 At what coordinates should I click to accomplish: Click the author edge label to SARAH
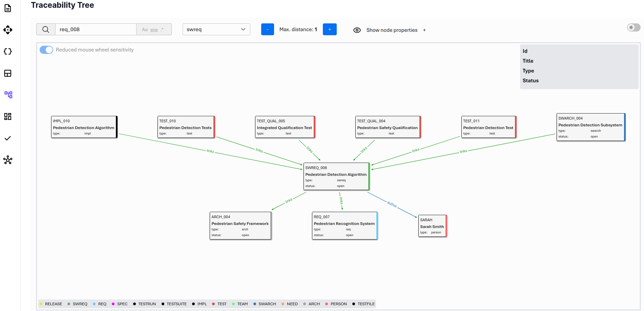(392, 204)
